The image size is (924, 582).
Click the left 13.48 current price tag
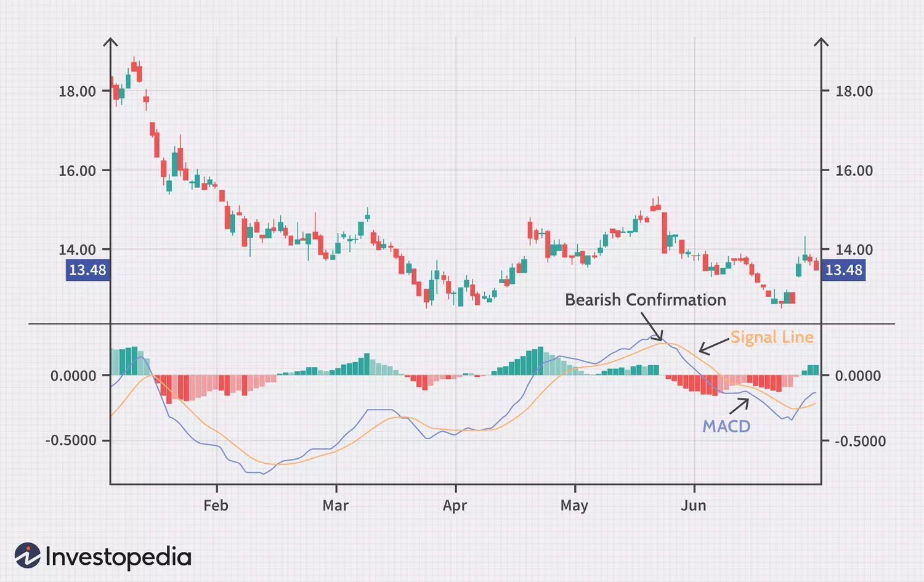[x=87, y=270]
